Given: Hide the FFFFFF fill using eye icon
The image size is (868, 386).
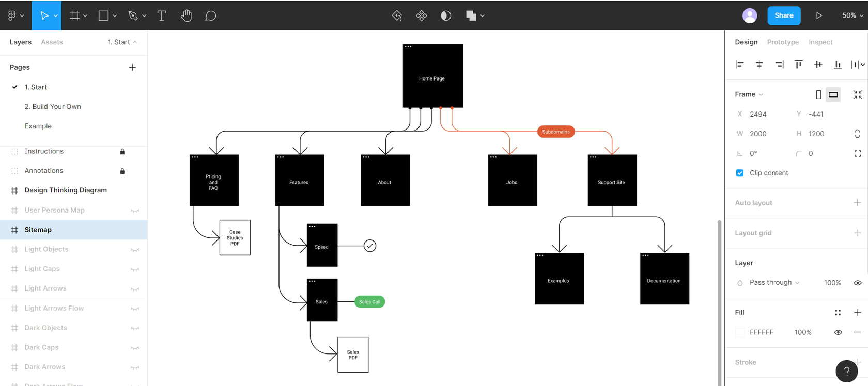Looking at the screenshot, I should [838, 332].
